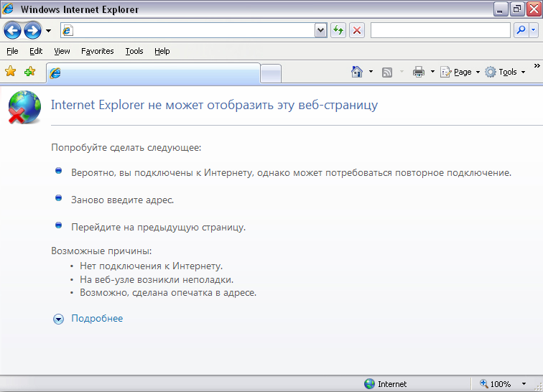
Task: Click inside the address bar field
Action: pos(193,30)
